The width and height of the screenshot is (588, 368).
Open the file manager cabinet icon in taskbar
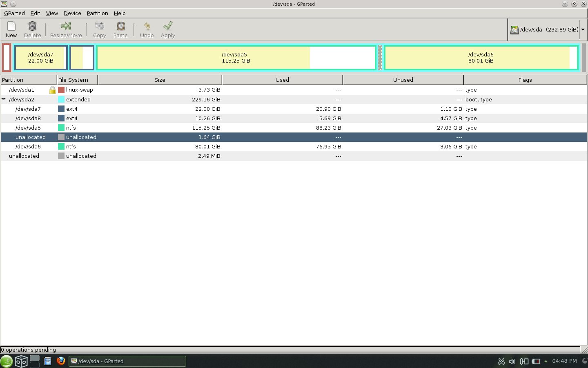48,361
